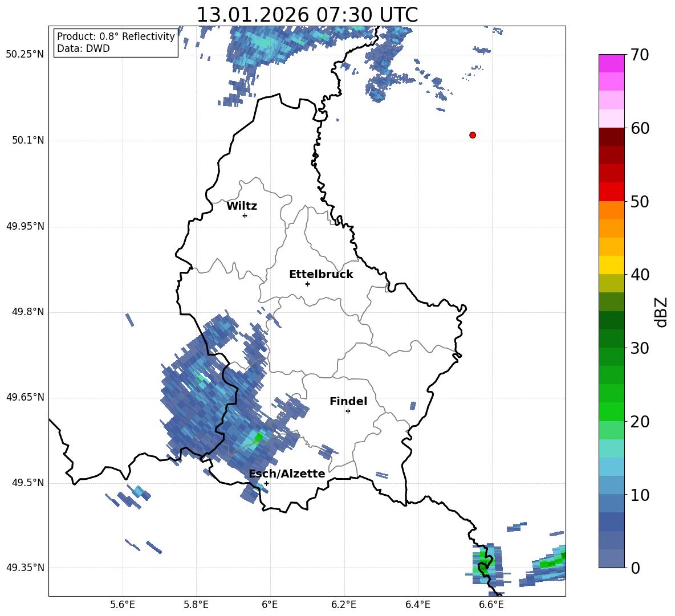675x616 pixels.
Task: Click the cross marker below Findel
Action: (348, 411)
